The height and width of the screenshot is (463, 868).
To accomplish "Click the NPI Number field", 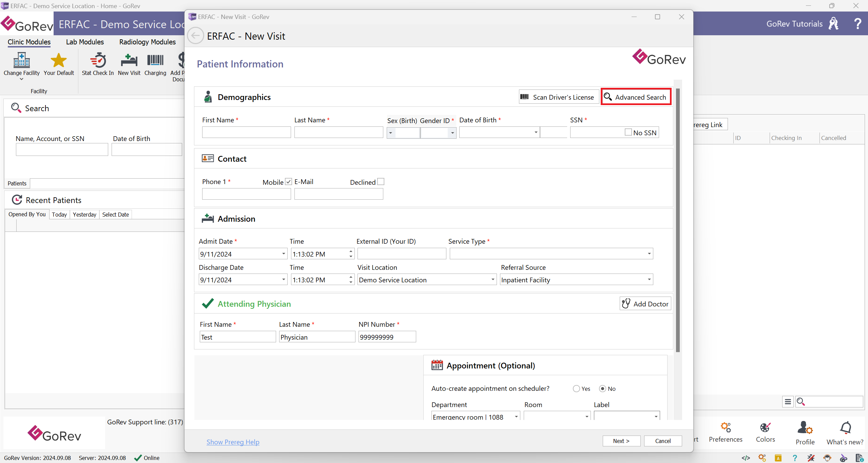I will click(x=387, y=337).
